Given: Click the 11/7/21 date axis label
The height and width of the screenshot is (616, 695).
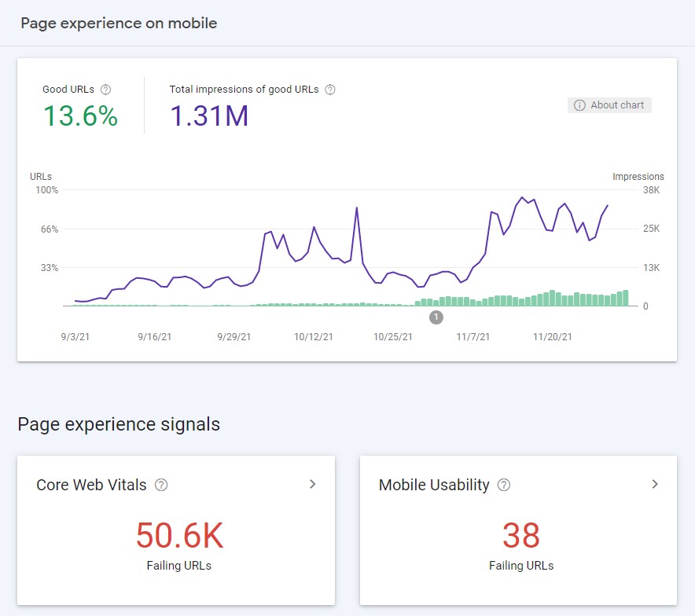Looking at the screenshot, I should pyautogui.click(x=473, y=337).
